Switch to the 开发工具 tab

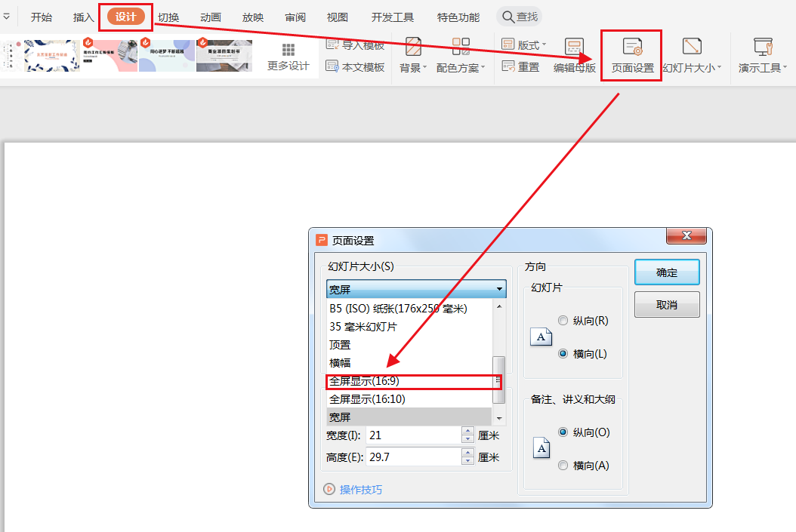(393, 17)
